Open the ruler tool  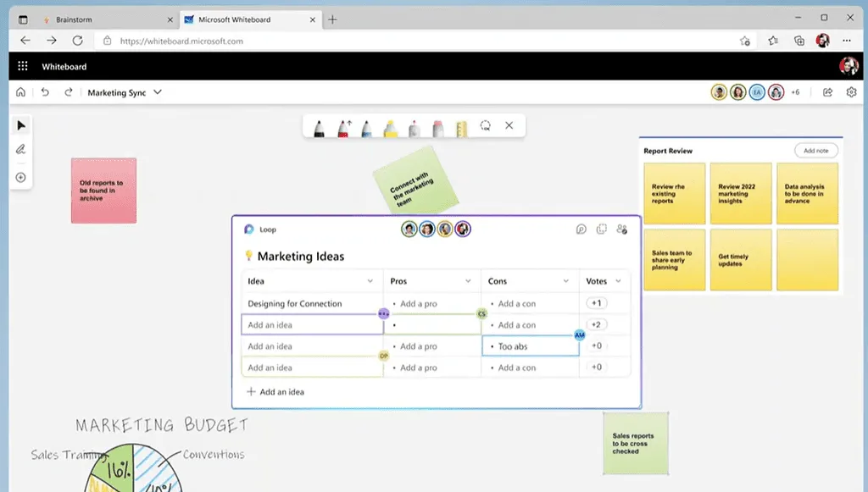(x=460, y=125)
